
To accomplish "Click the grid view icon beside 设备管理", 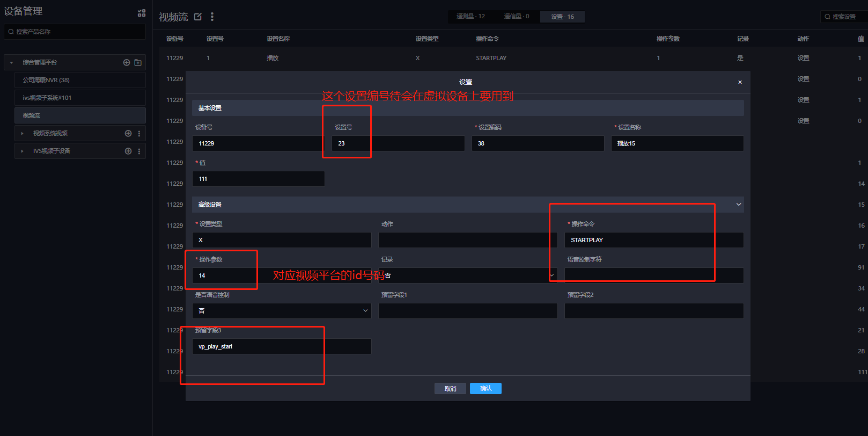I will pos(142,13).
